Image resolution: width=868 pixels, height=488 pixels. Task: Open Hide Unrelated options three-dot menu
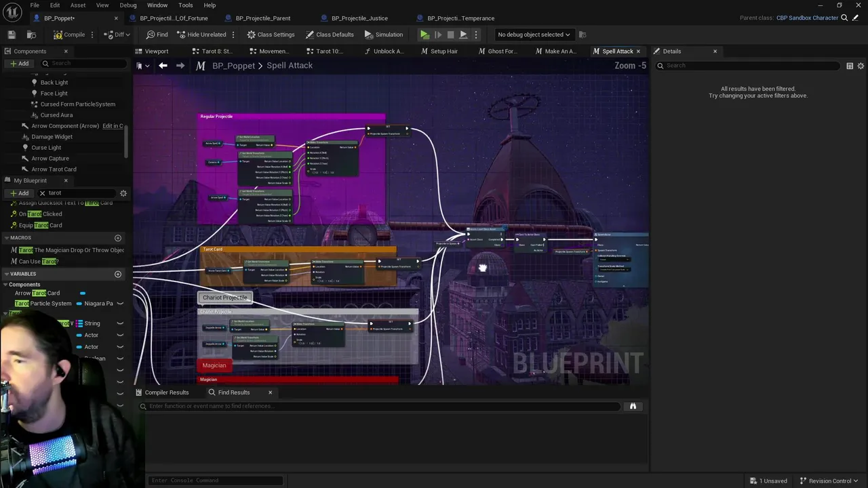click(233, 35)
